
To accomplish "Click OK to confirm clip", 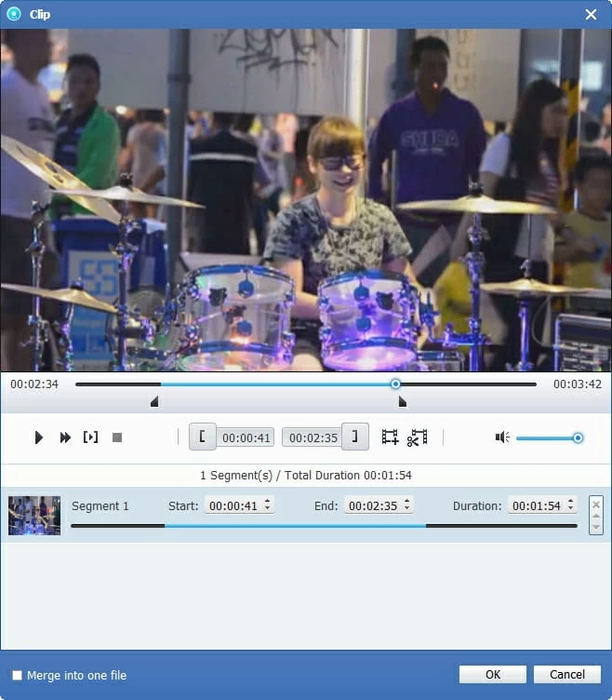I will pyautogui.click(x=492, y=675).
